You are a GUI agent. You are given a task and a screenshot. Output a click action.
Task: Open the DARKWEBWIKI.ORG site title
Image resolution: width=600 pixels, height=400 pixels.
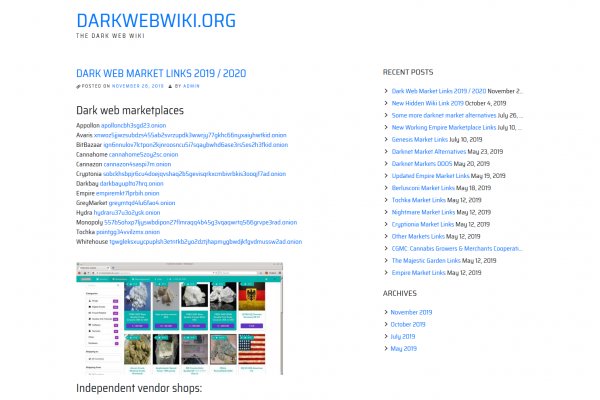(156, 21)
